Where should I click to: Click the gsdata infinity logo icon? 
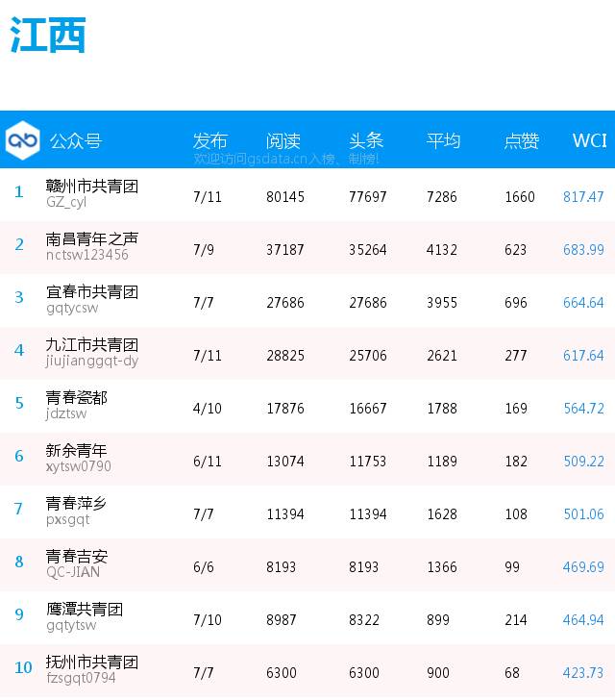click(x=21, y=140)
